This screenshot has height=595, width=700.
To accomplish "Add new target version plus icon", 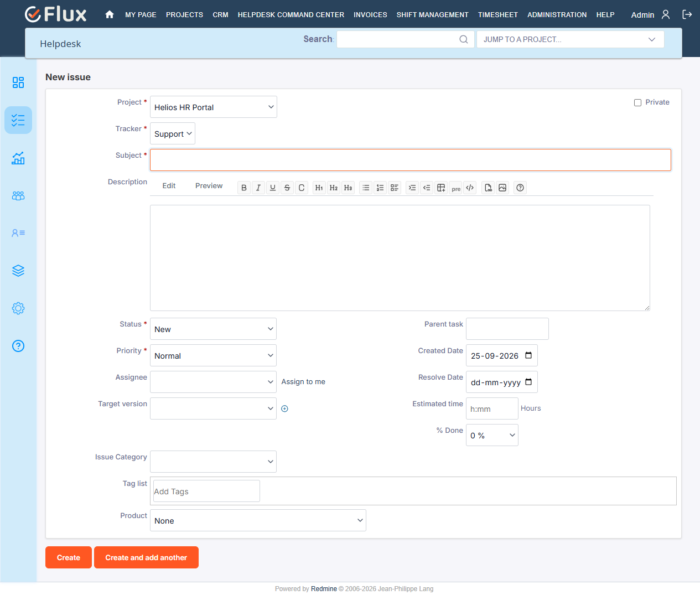I will click(284, 408).
